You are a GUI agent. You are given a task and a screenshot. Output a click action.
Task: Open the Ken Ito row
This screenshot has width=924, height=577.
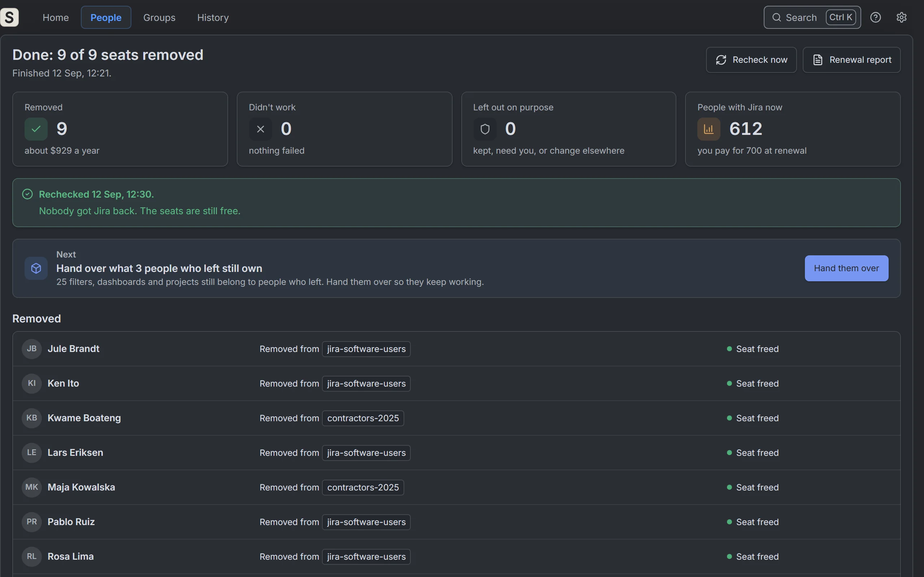click(x=456, y=383)
